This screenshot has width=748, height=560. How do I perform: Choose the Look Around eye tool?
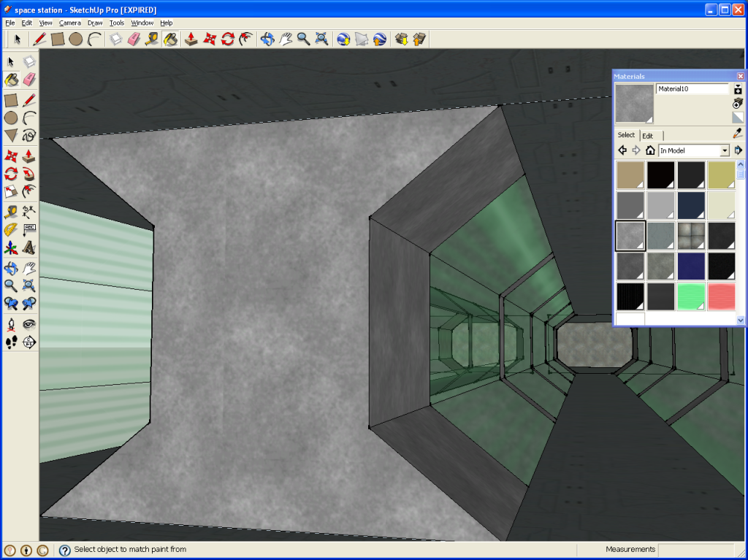[x=29, y=324]
